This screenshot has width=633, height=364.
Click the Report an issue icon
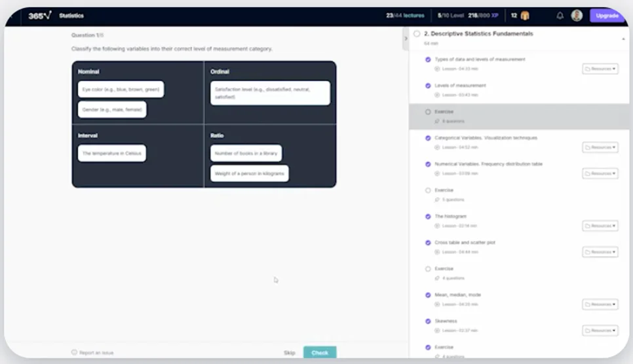pos(74,352)
